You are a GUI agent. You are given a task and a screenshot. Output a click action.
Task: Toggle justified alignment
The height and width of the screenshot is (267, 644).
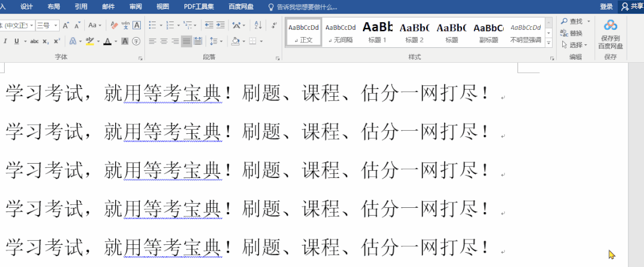click(186, 41)
